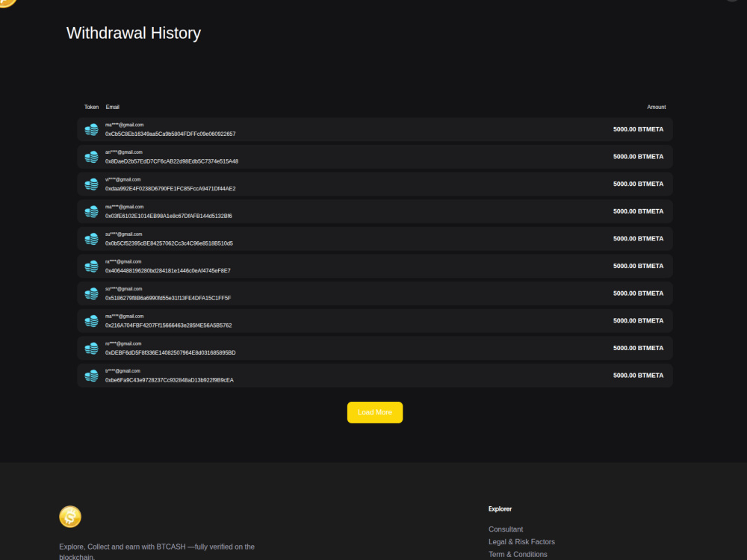747x560 pixels.
Task: Select wallet address starting 0x0b5Cf52395cBE
Action: point(169,244)
